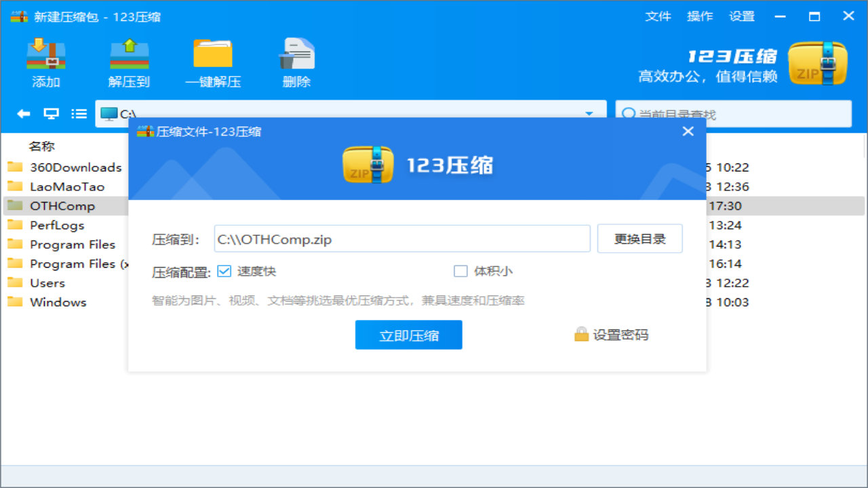Click the 删除 (Delete) toolbar icon
868x488 pixels.
click(x=296, y=61)
